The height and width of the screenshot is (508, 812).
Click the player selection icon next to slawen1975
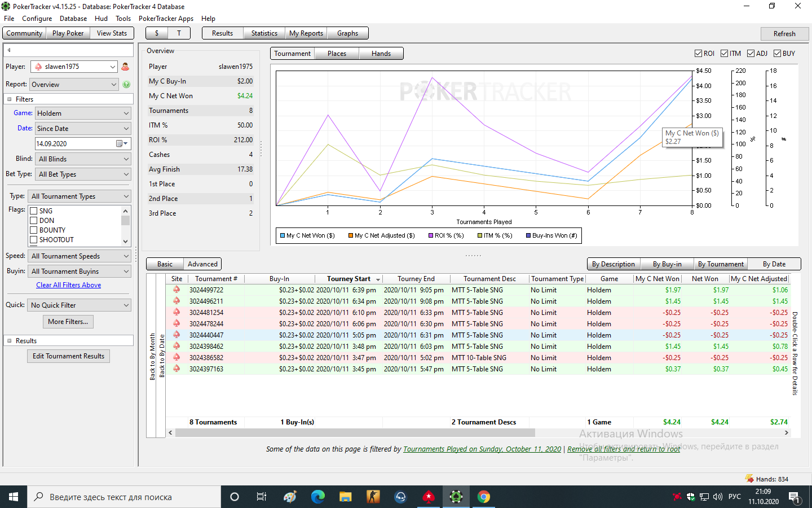(x=125, y=67)
